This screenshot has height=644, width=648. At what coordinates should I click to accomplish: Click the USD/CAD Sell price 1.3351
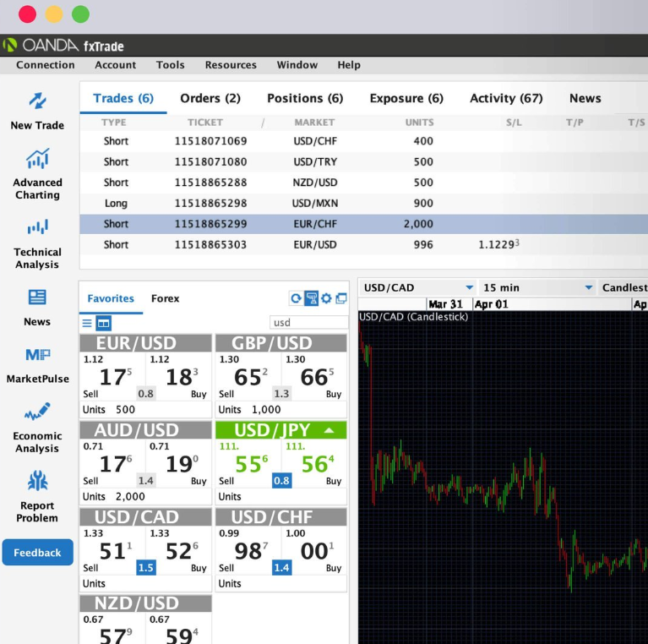112,550
